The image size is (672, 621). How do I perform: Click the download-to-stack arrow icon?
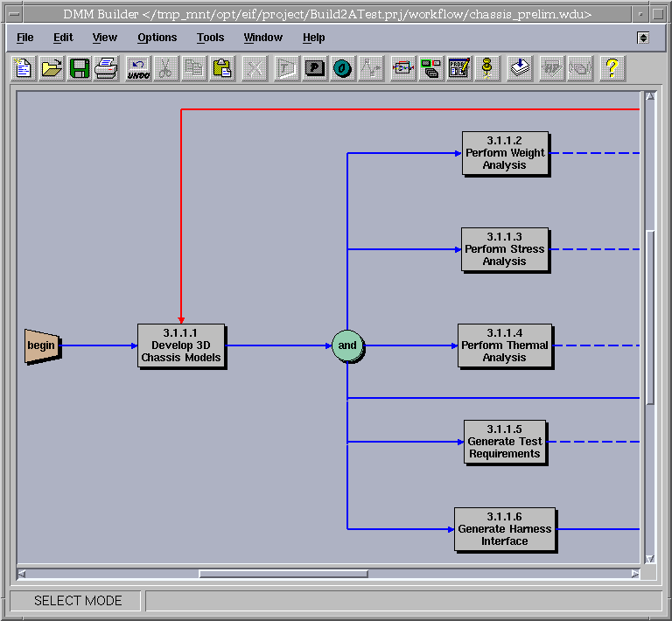click(x=521, y=68)
